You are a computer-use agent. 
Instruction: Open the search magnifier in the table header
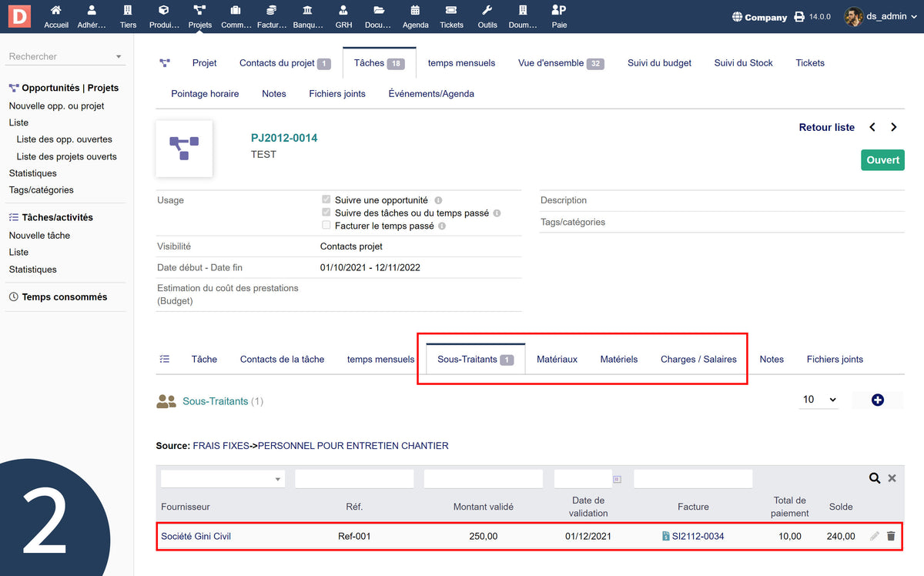875,477
